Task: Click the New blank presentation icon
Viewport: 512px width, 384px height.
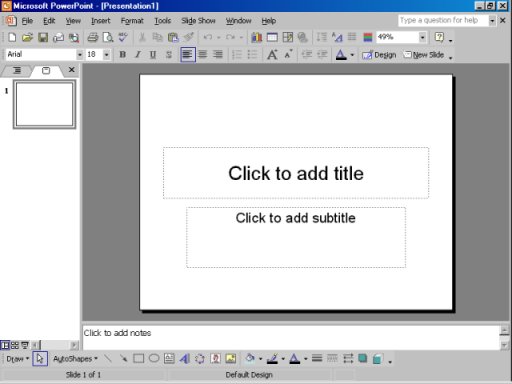Action: click(x=12, y=37)
